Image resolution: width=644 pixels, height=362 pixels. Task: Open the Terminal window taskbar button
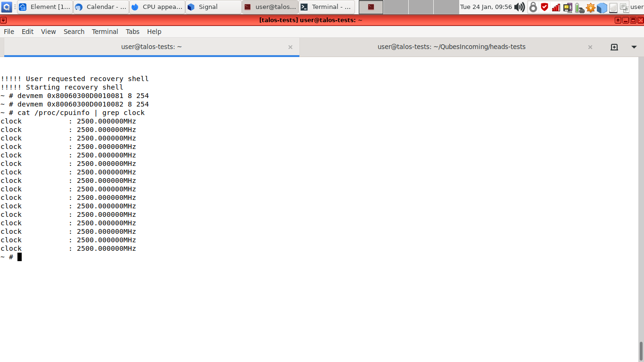click(x=326, y=7)
